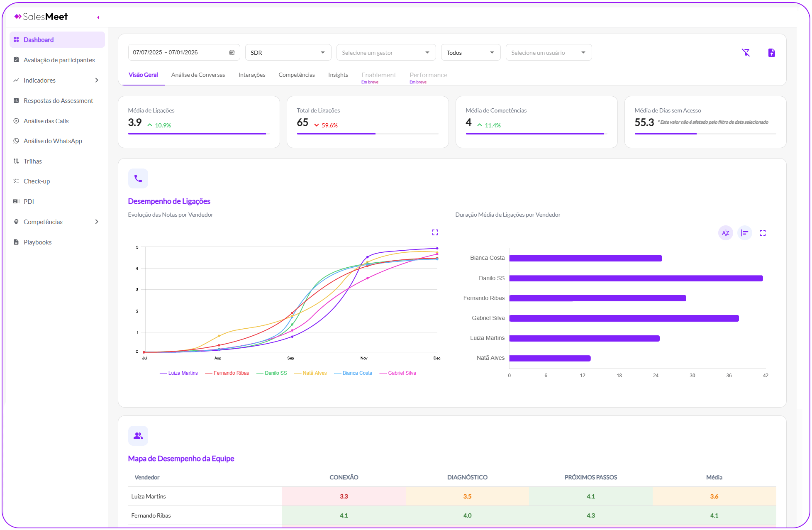Switch to Análise de Conversas tab
The height and width of the screenshot is (530, 812).
(198, 75)
